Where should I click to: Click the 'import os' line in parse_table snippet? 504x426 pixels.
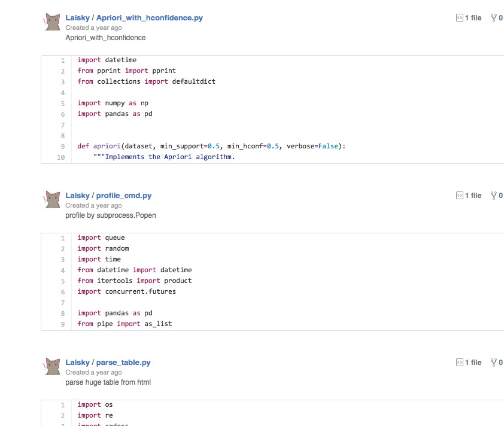[x=95, y=405]
